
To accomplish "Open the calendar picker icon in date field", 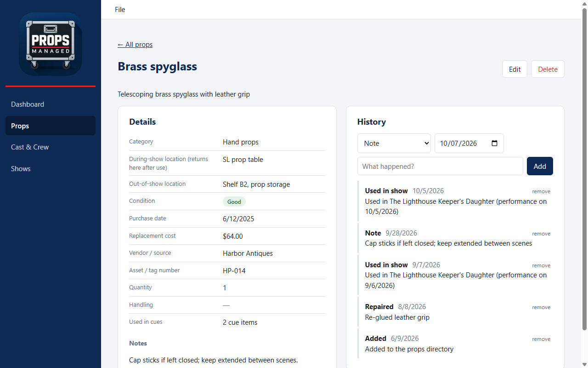I will tap(494, 143).
